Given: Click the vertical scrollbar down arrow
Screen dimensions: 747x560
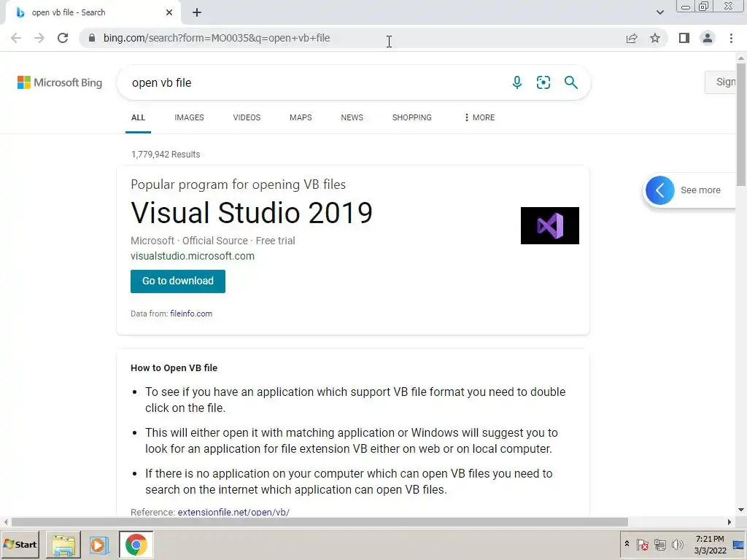Looking at the screenshot, I should point(741,510).
